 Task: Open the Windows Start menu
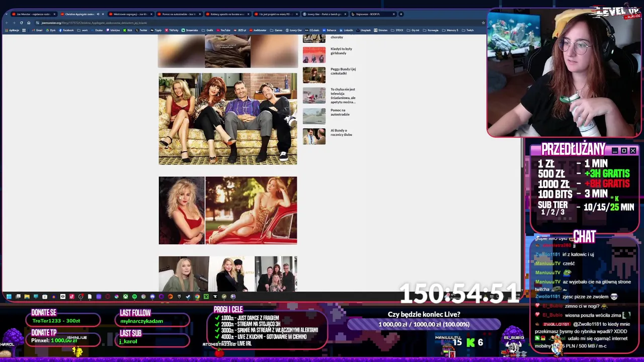pos(9,297)
